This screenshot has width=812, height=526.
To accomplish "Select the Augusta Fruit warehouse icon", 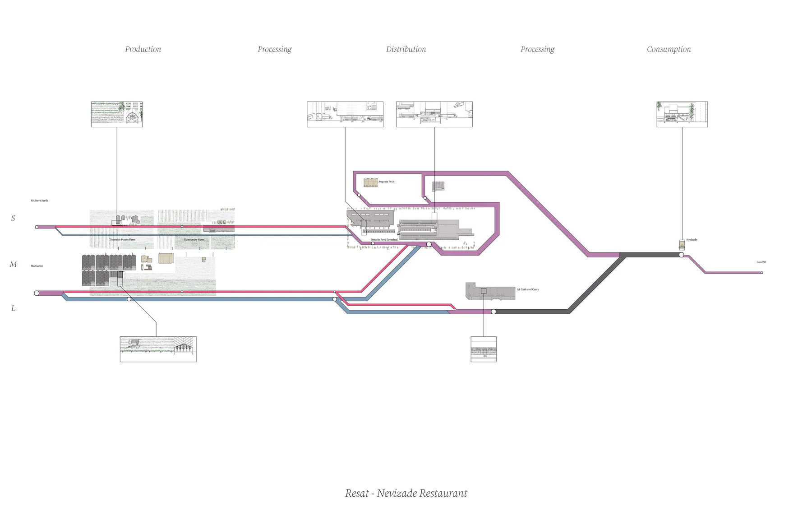I will click(370, 183).
